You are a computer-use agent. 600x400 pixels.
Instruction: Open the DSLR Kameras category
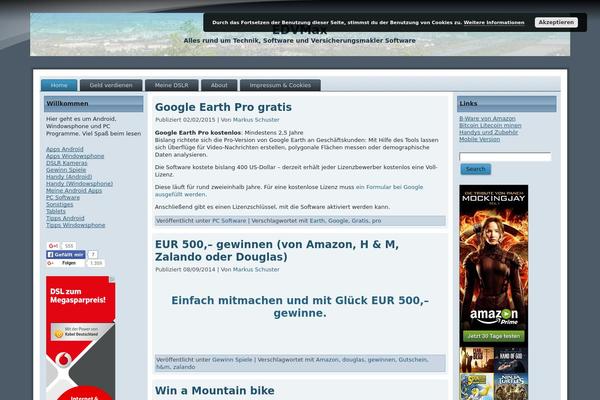[x=67, y=163]
